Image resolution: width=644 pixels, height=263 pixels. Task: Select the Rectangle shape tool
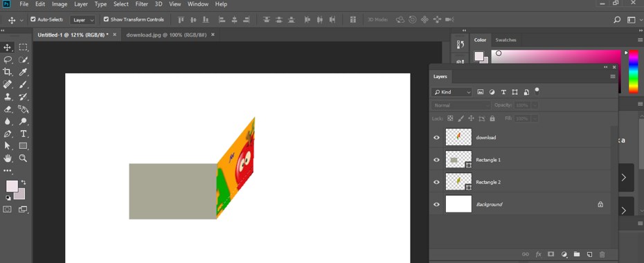pyautogui.click(x=23, y=145)
